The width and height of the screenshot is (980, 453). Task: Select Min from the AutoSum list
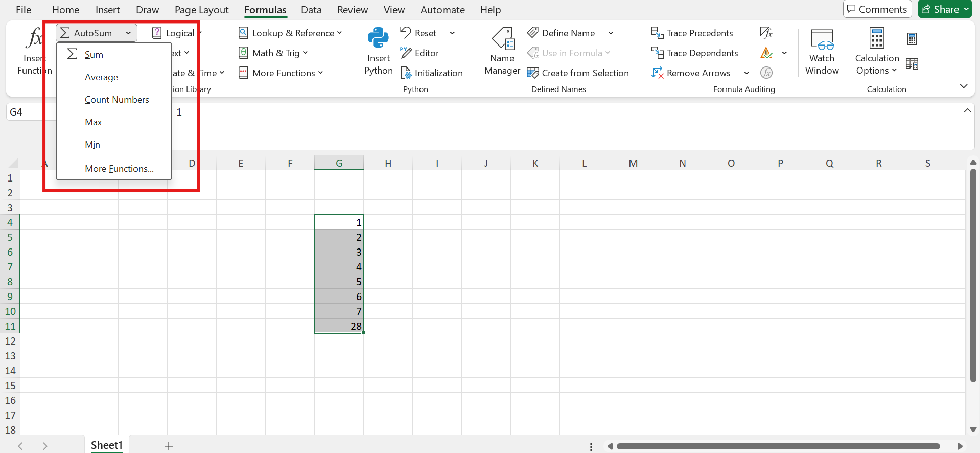[92, 145]
